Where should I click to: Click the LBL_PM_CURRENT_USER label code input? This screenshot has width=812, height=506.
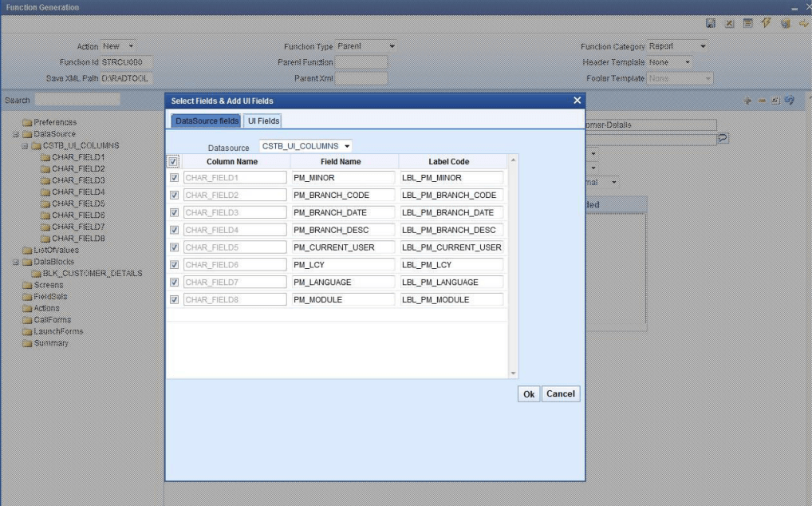coord(451,247)
